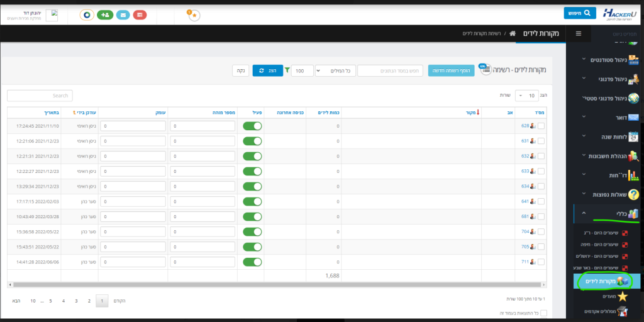The height and width of the screenshot is (322, 644).
Task: Expand the 'ניהול סטודנטים' sidebar menu
Action: [602, 59]
